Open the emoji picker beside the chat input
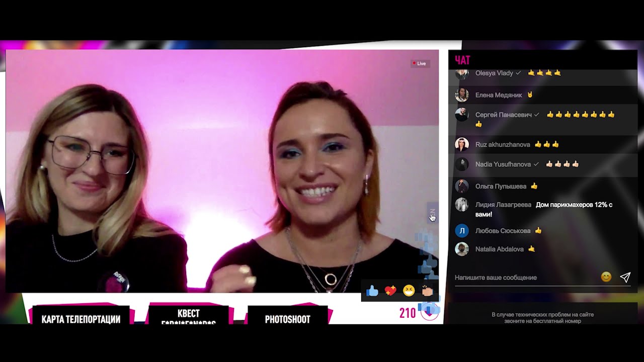 click(x=606, y=277)
